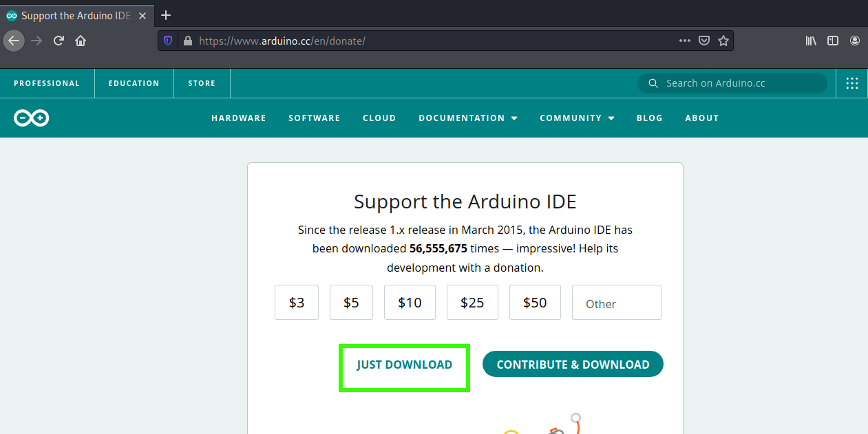Click the Support the Arduino IDE heading
This screenshot has width=868, height=434.
click(465, 202)
